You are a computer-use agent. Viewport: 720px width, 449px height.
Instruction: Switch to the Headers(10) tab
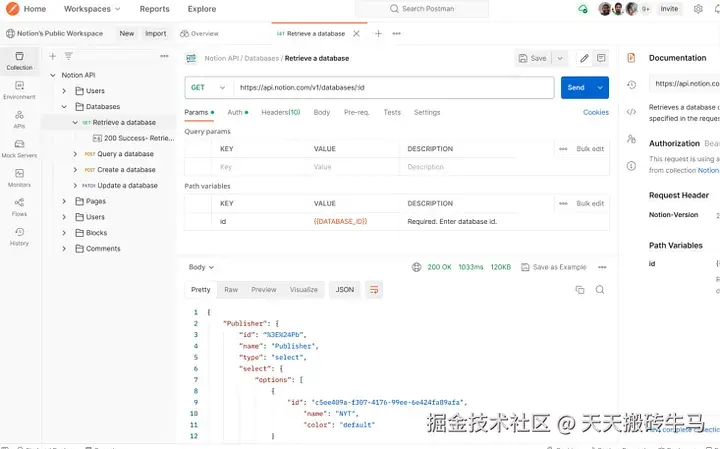pyautogui.click(x=281, y=112)
